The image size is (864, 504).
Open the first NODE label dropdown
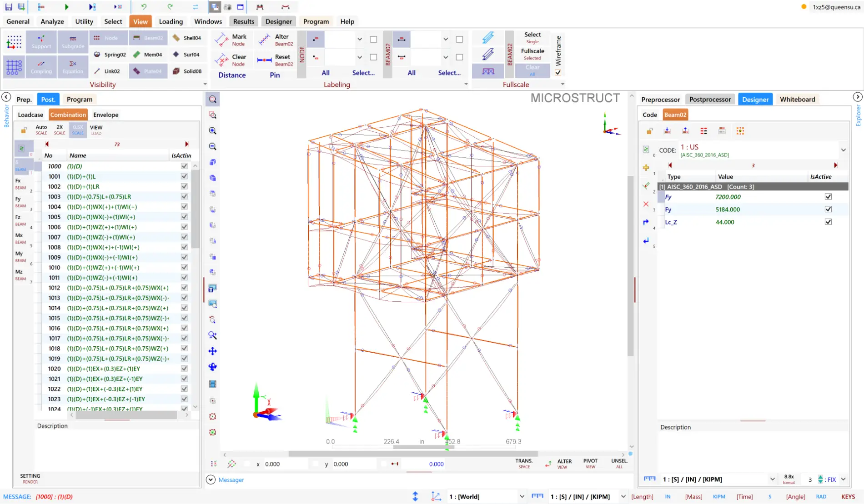coord(359,40)
